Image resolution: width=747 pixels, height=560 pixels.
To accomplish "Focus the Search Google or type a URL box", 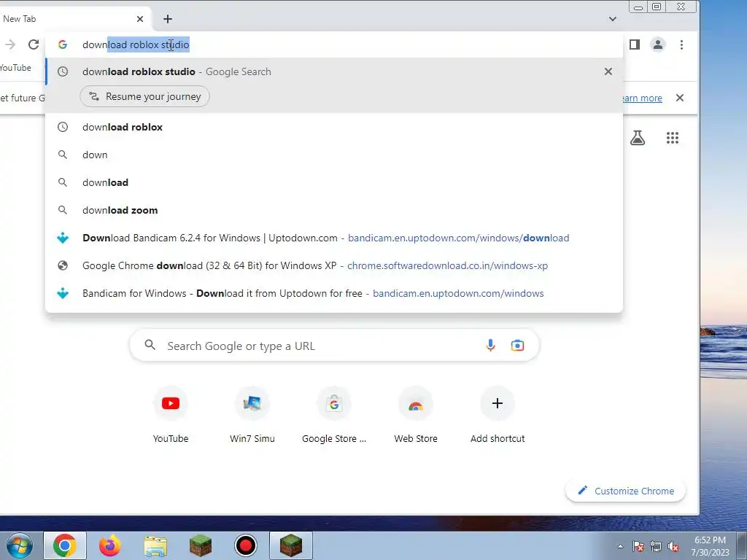I will pyautogui.click(x=334, y=345).
